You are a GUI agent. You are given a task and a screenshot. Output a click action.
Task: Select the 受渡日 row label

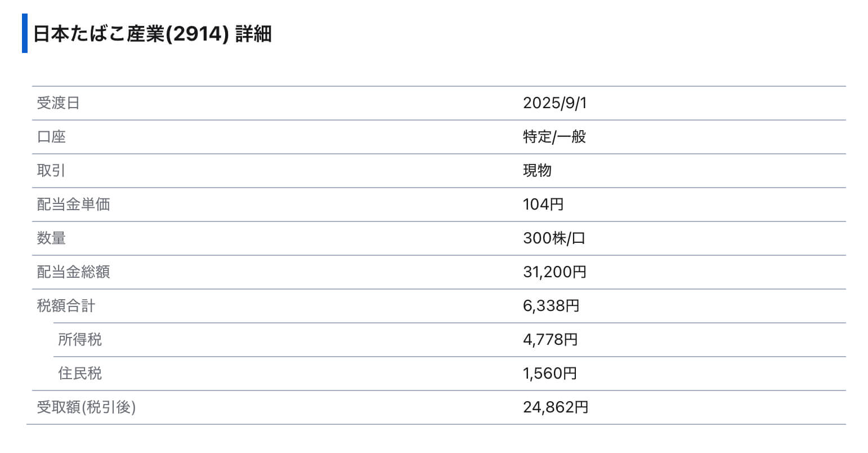coord(58,103)
